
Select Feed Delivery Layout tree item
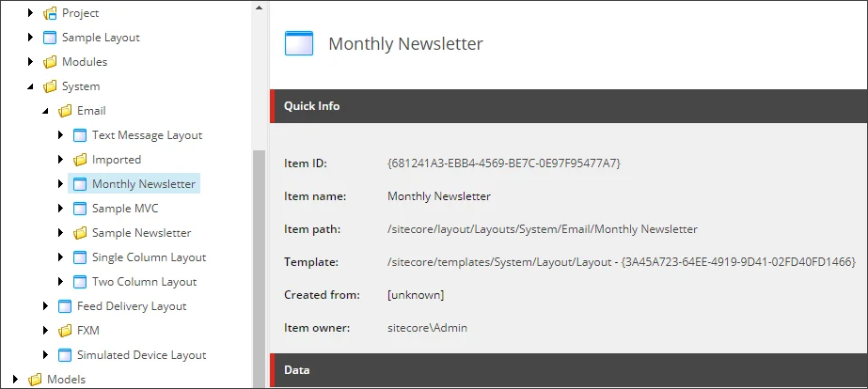click(x=132, y=306)
